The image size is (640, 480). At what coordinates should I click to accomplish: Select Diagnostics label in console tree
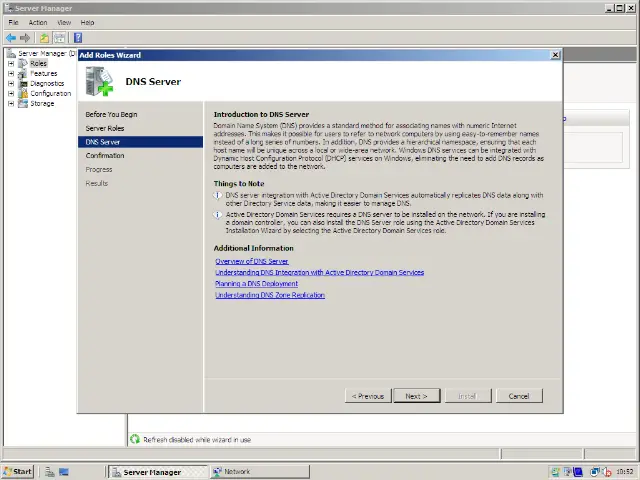(47, 83)
